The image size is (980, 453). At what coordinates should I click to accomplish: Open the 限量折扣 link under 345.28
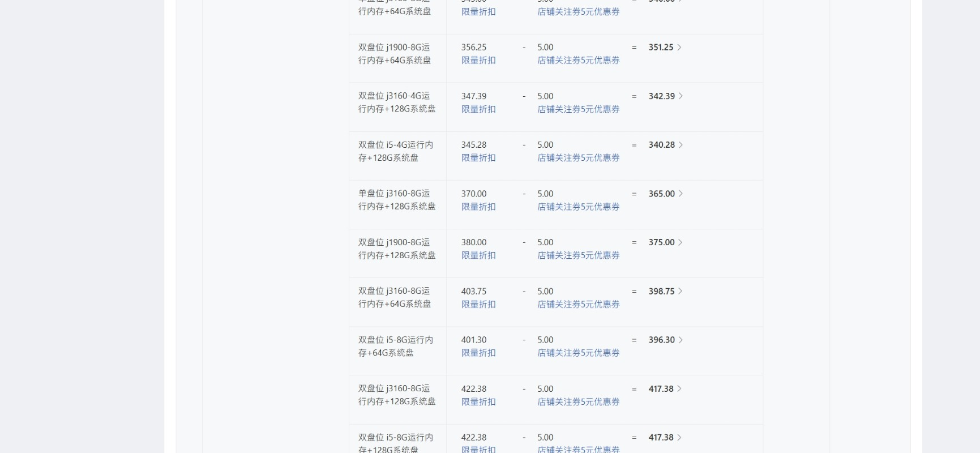pyautogui.click(x=478, y=157)
